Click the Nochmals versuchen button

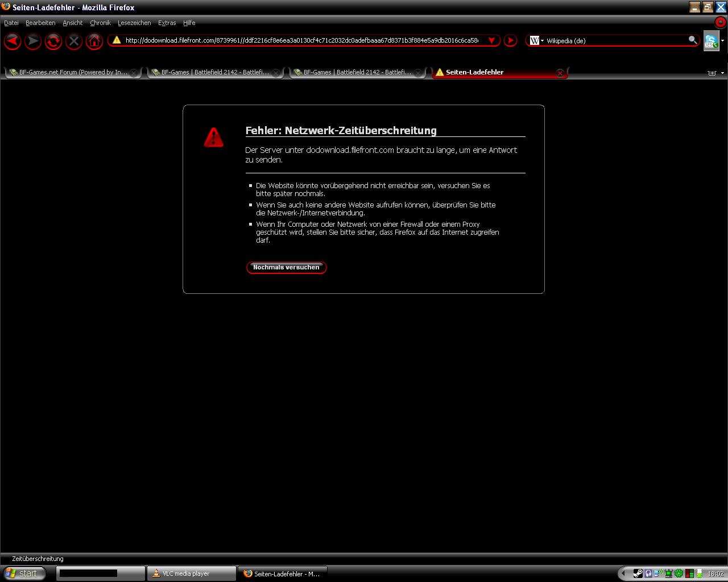tap(286, 267)
